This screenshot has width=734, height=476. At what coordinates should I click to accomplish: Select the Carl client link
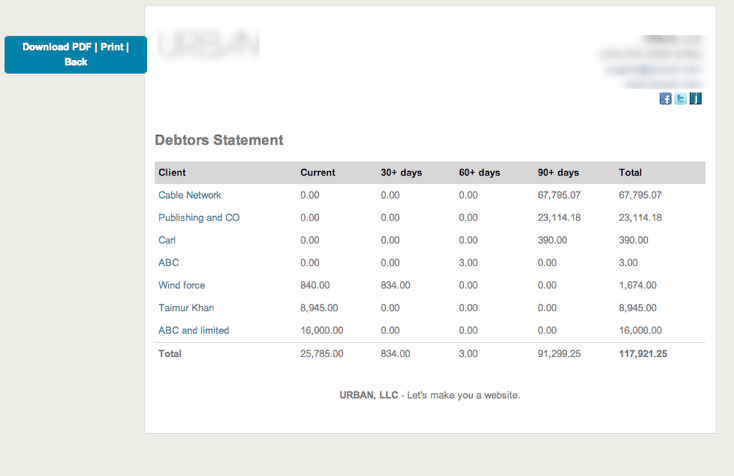(167, 240)
